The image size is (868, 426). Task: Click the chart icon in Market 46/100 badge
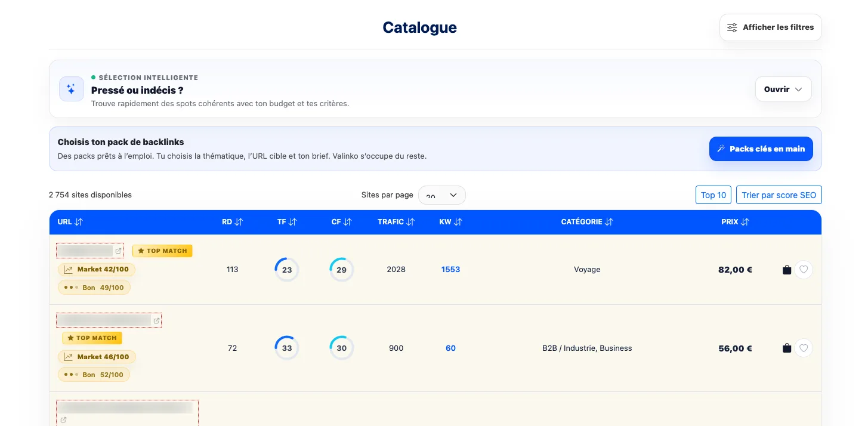69,357
